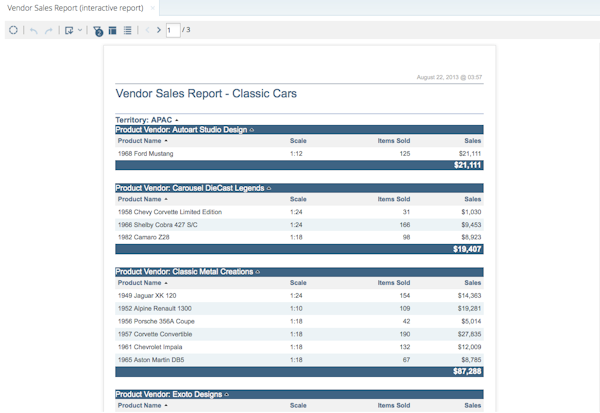The width and height of the screenshot is (600, 413).
Task: Select the 1949 Jaguar XK 120 cell
Action: point(147,295)
